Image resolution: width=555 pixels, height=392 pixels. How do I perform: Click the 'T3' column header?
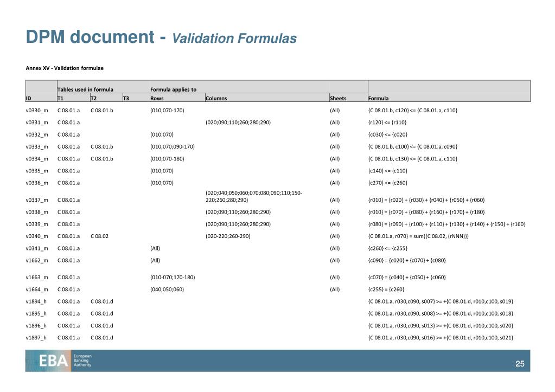point(126,98)
